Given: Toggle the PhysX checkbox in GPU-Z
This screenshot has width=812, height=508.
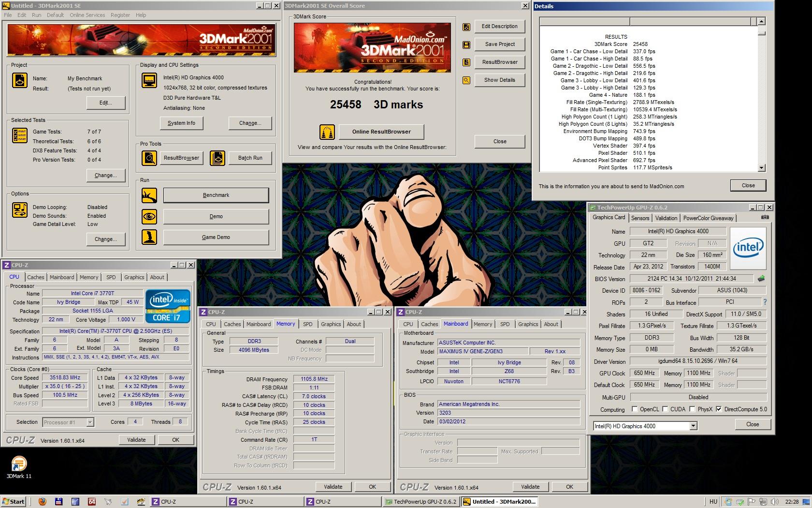Looking at the screenshot, I should [692, 409].
